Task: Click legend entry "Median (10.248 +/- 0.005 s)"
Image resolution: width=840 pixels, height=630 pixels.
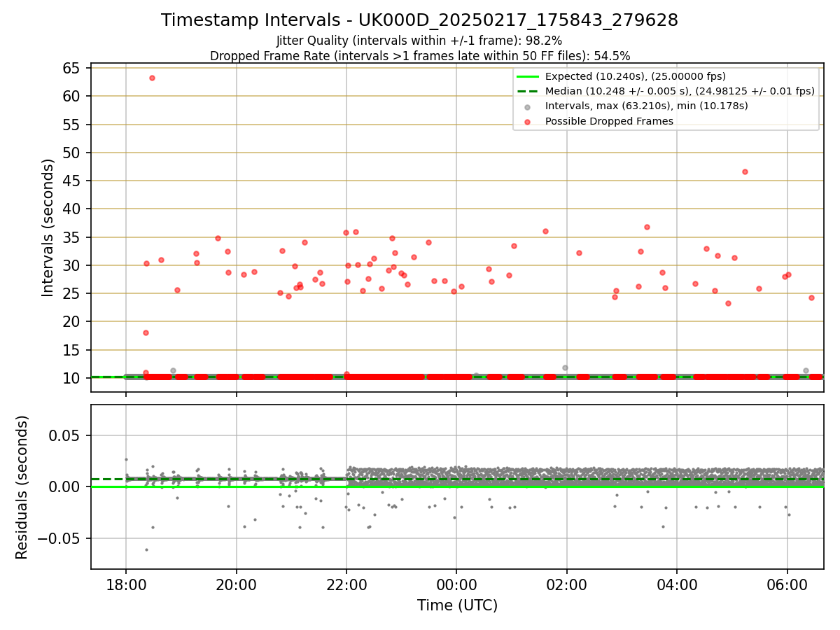Action: pyautogui.click(x=680, y=91)
